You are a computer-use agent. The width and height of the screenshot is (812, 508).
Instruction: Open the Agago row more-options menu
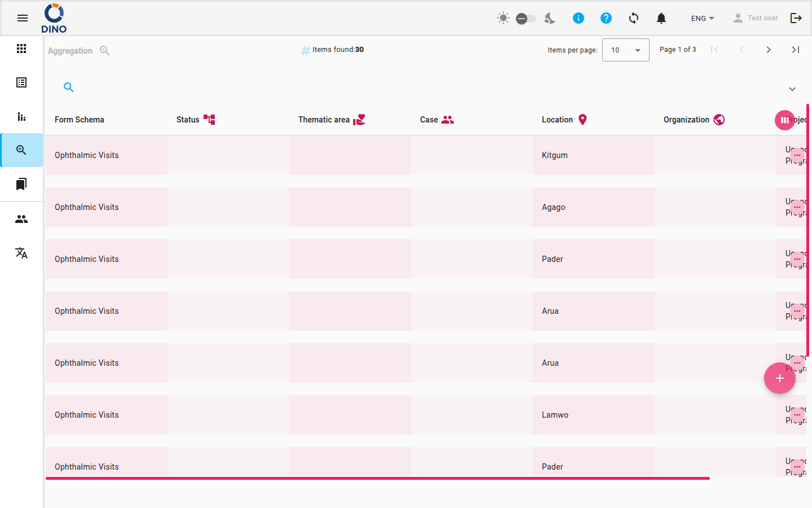797,207
